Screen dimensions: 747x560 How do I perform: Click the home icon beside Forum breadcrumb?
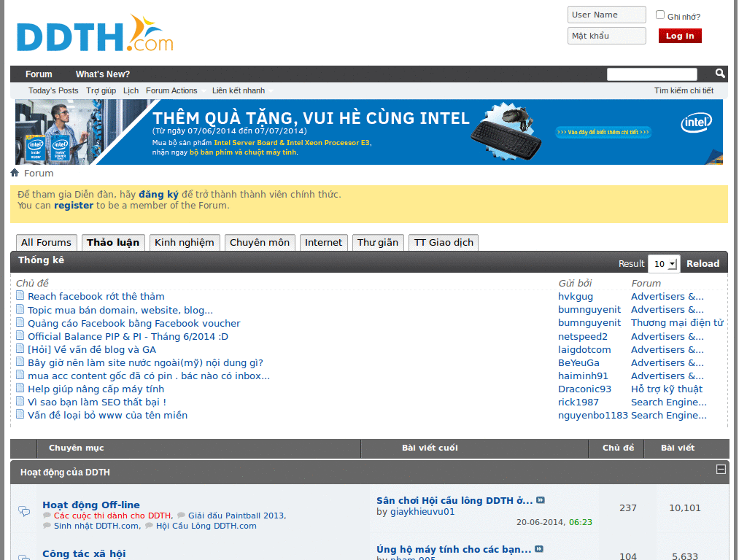[15, 173]
